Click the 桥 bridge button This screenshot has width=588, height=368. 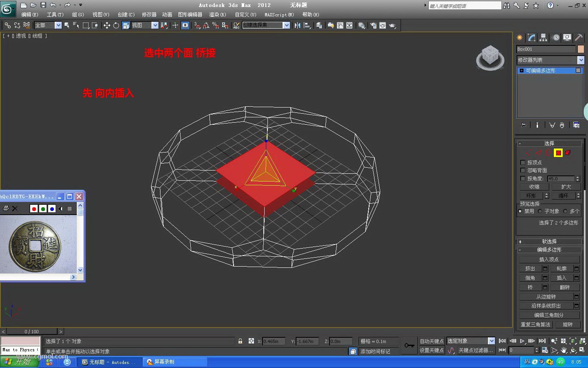530,287
